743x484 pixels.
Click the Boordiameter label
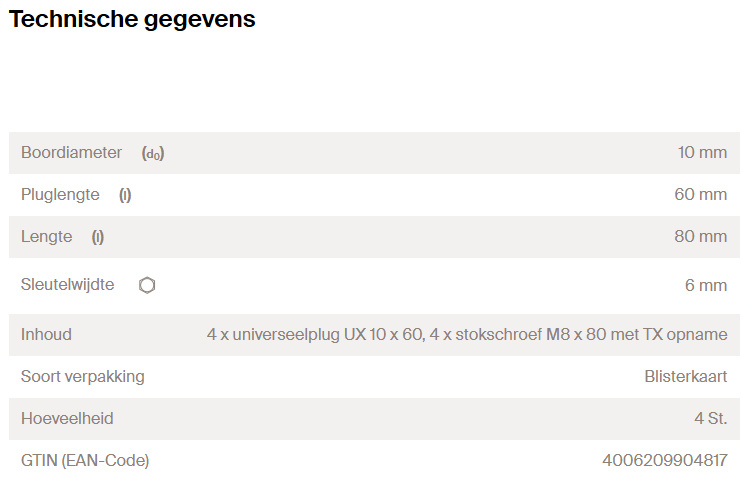click(72, 152)
